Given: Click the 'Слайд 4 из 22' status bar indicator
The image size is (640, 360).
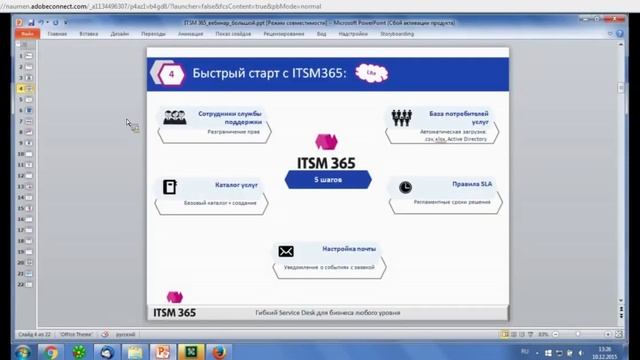Looking at the screenshot, I should tap(34, 334).
